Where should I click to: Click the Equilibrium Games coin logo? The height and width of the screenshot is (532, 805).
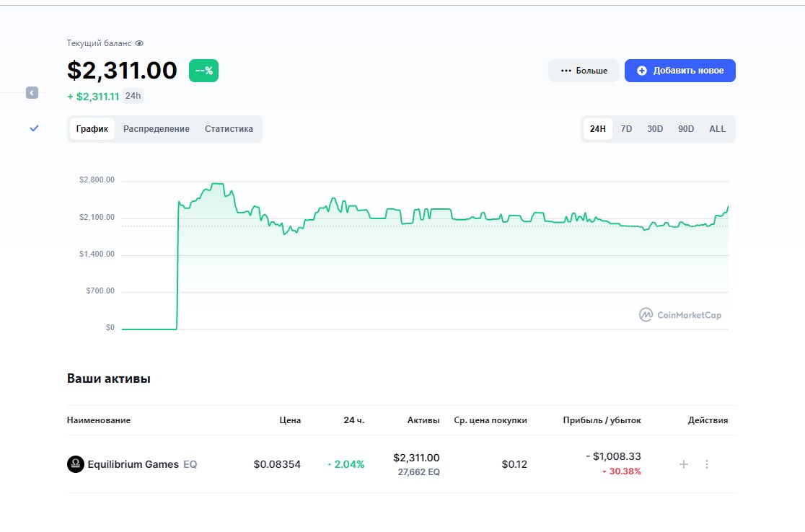click(x=76, y=464)
